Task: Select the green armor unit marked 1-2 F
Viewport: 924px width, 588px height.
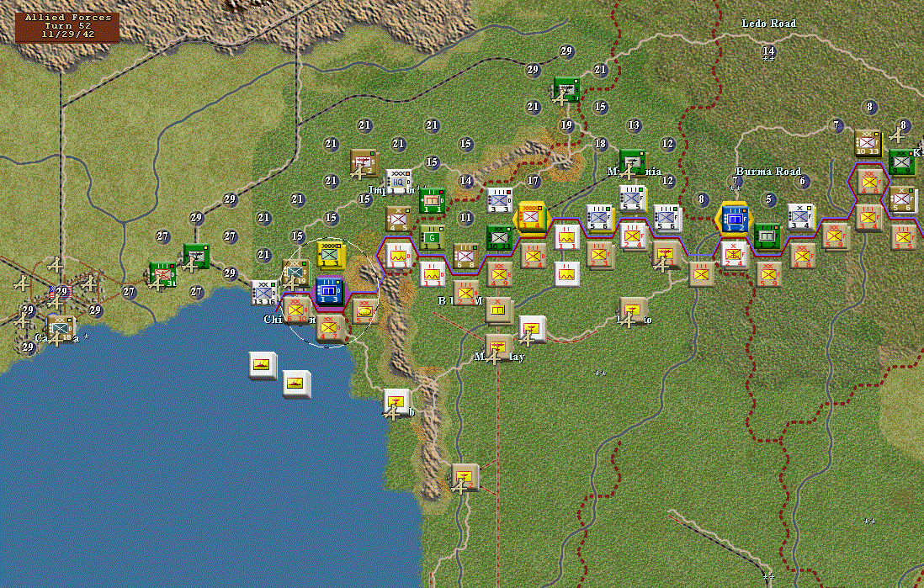Action: pos(767,237)
